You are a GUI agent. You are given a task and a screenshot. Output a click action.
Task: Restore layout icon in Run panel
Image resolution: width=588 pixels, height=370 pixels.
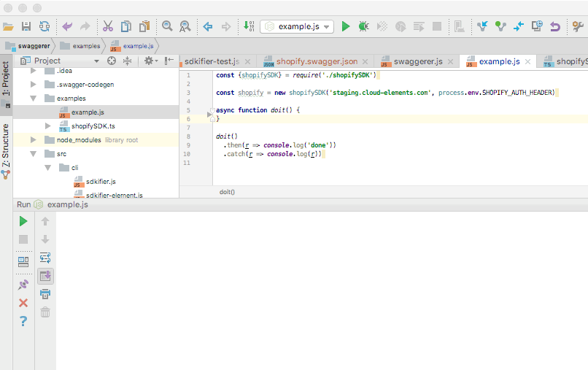pos(23,261)
